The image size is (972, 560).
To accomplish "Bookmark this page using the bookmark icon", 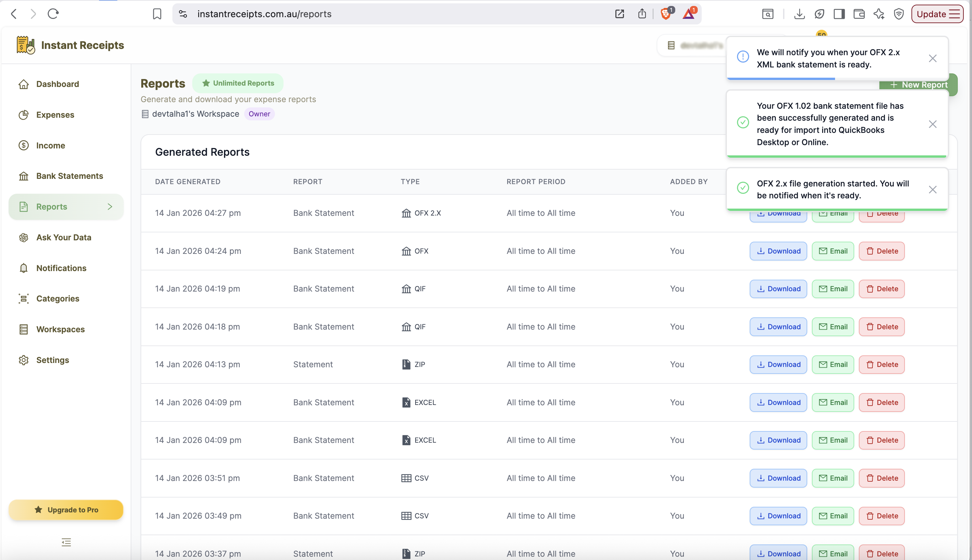I will coord(157,14).
